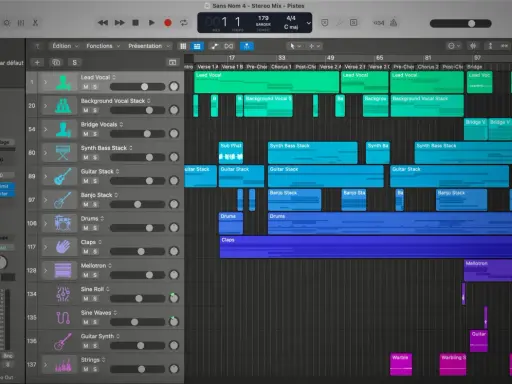This screenshot has width=512, height=384.
Task: Open the Fonctions menu
Action: [x=103, y=46]
